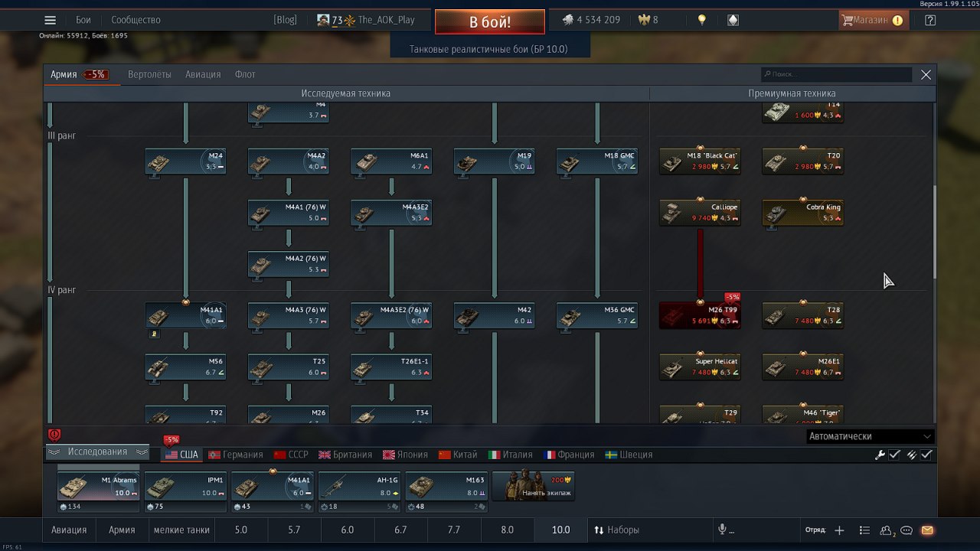Close the research tree window

(x=926, y=74)
